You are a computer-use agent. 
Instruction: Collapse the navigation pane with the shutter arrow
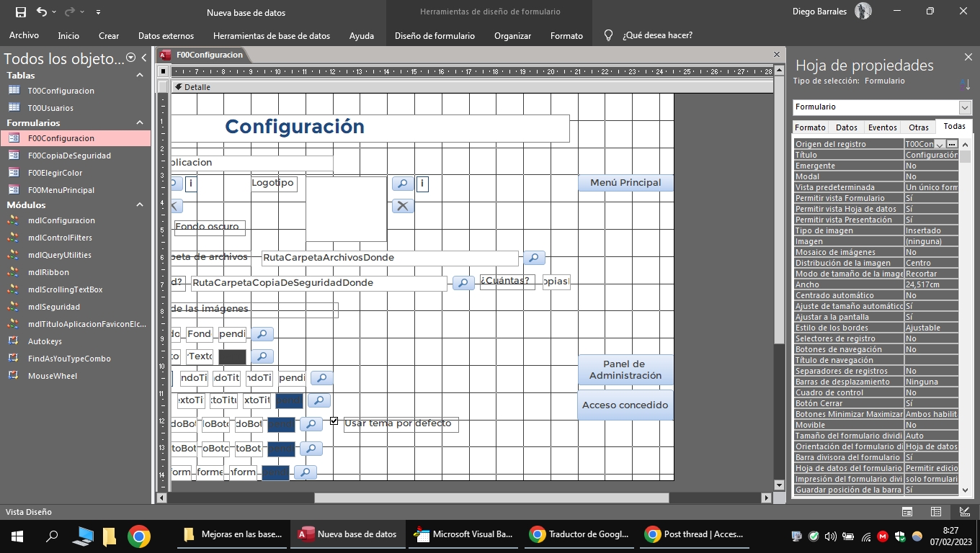(x=144, y=58)
